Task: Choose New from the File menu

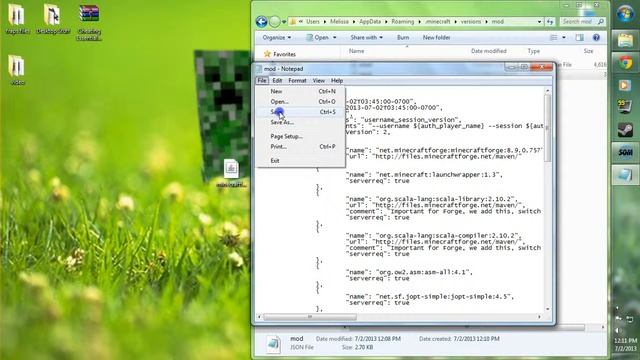Action: point(301,91)
